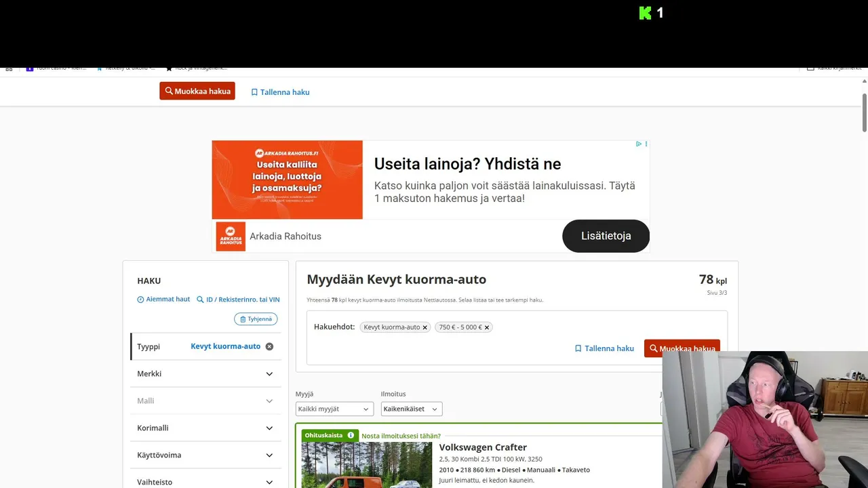Click the 'Sivu 3/3' page indicator

point(717,293)
